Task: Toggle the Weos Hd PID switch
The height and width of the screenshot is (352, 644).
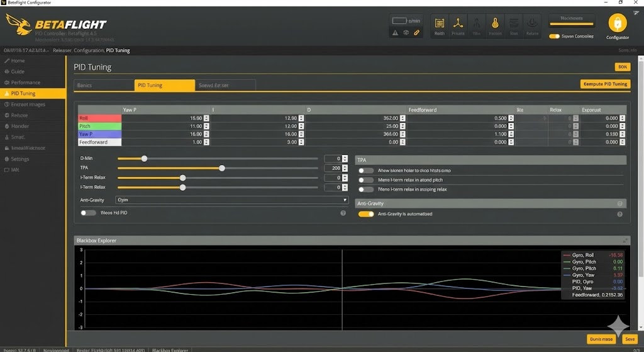Action: click(88, 213)
